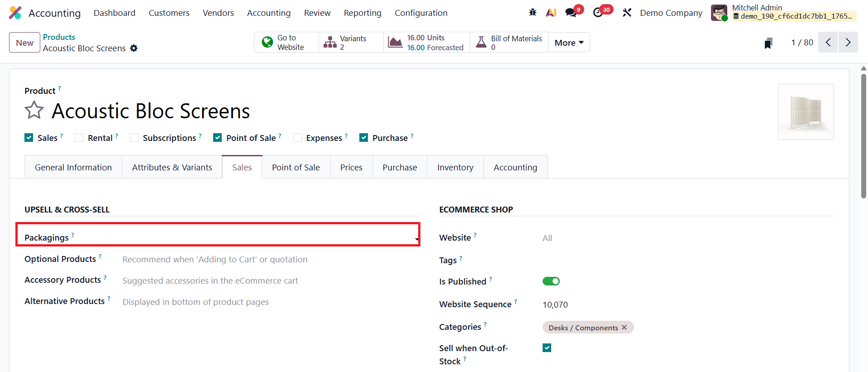Open the Products breadcrumb link
The image size is (868, 372).
click(59, 37)
